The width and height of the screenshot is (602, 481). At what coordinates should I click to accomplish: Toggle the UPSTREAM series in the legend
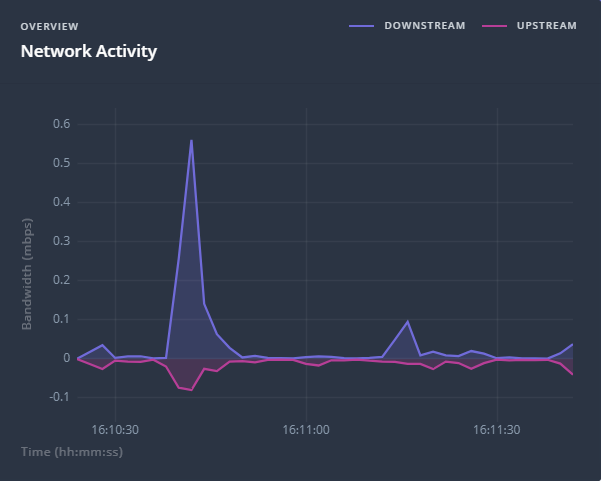(x=546, y=26)
